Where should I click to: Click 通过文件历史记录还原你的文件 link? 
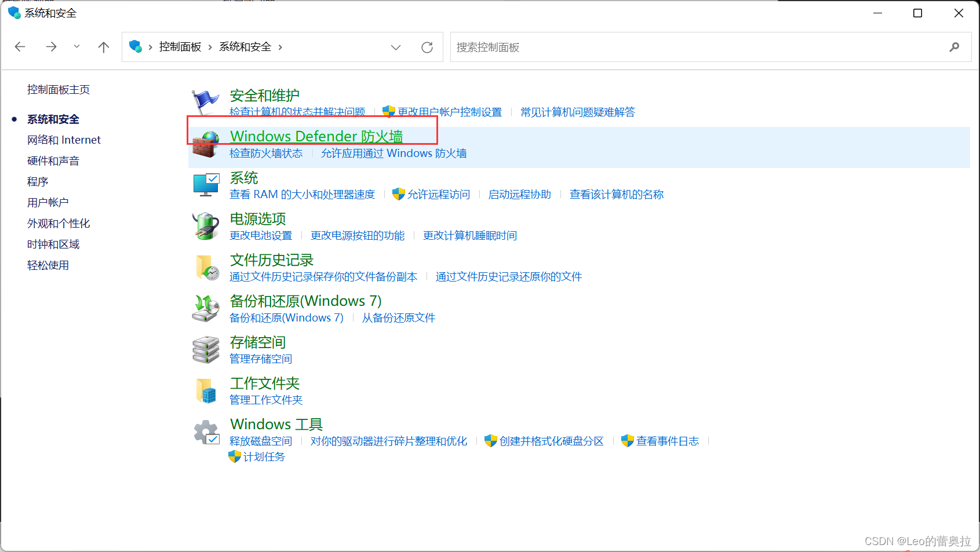point(509,276)
